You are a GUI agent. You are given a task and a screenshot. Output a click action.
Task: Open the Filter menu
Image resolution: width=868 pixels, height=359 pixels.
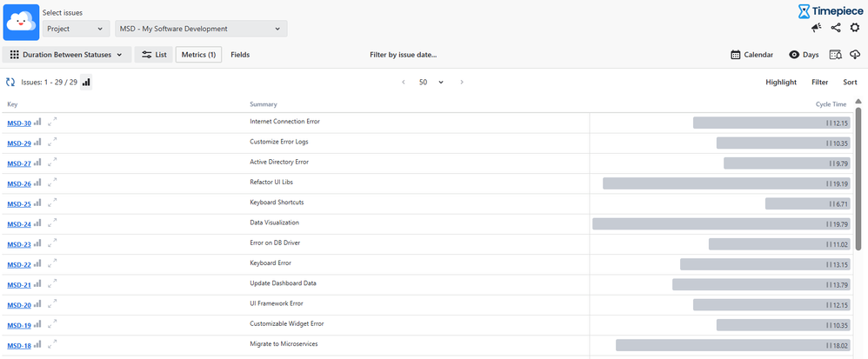(x=820, y=82)
